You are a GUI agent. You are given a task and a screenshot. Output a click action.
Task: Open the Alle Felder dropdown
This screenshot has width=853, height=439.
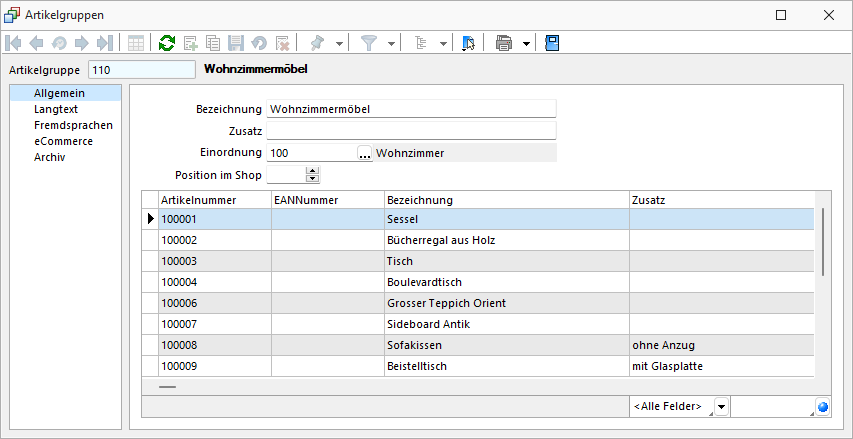[720, 406]
